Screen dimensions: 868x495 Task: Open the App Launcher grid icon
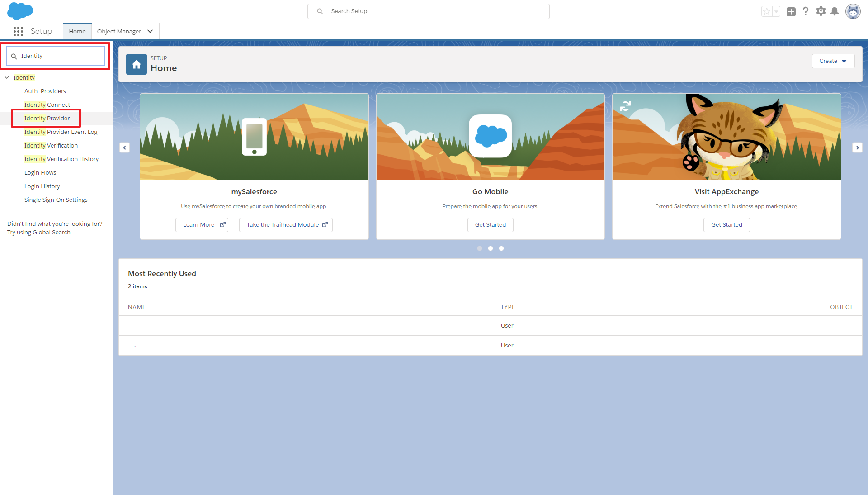(18, 31)
